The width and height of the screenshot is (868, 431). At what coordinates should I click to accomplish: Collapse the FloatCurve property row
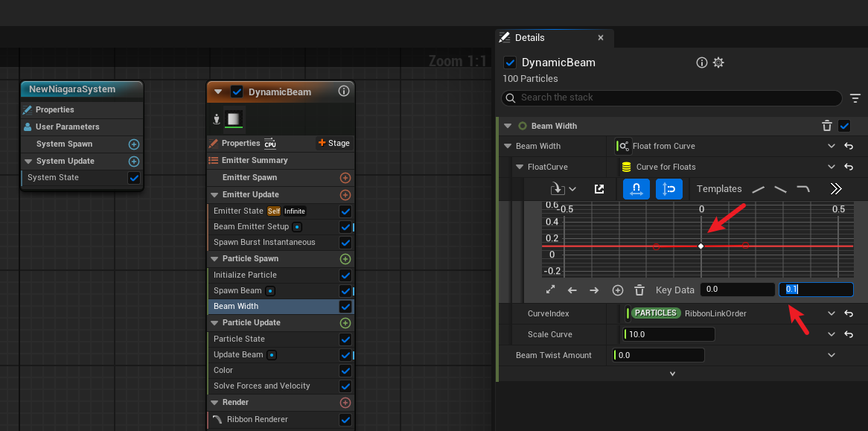click(520, 167)
